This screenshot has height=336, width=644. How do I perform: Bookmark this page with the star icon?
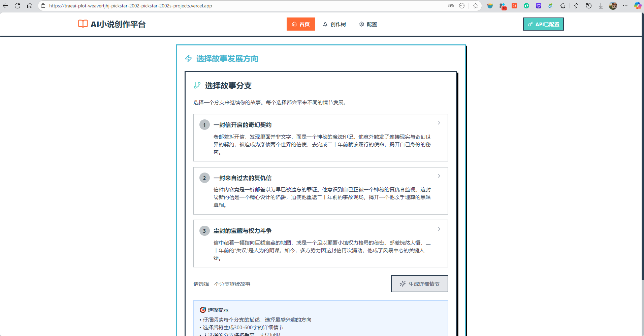pos(475,6)
